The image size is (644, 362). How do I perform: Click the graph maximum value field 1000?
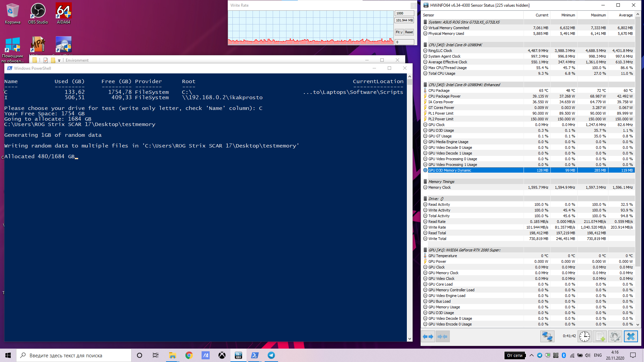click(404, 13)
